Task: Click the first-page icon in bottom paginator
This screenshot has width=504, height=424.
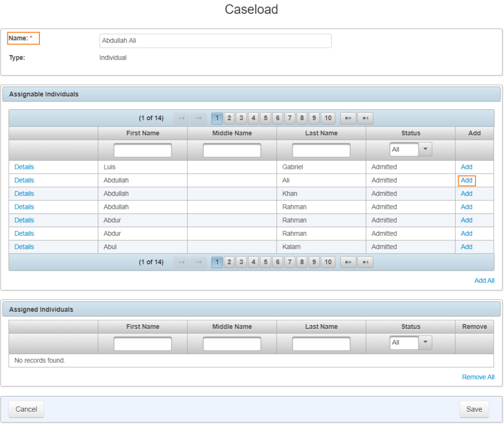Action: [x=181, y=262]
